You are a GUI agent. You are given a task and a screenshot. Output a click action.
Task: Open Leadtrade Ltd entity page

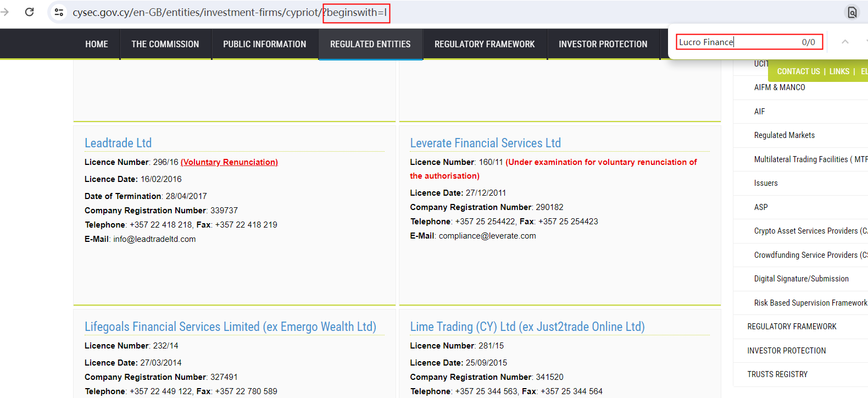[118, 143]
